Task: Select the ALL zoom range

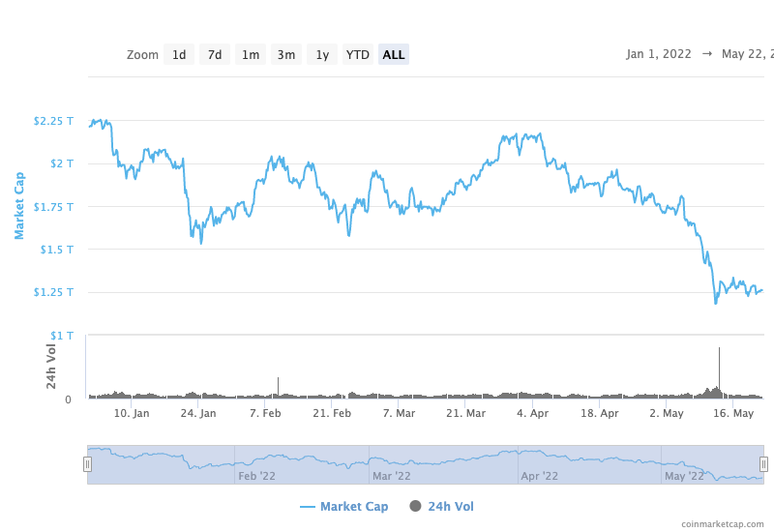Action: tap(394, 54)
